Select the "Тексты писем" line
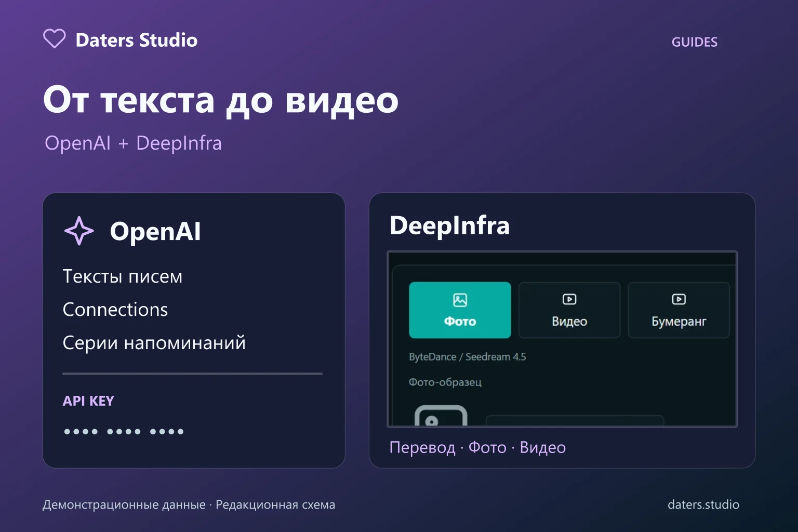The height and width of the screenshot is (532, 798). 123,276
